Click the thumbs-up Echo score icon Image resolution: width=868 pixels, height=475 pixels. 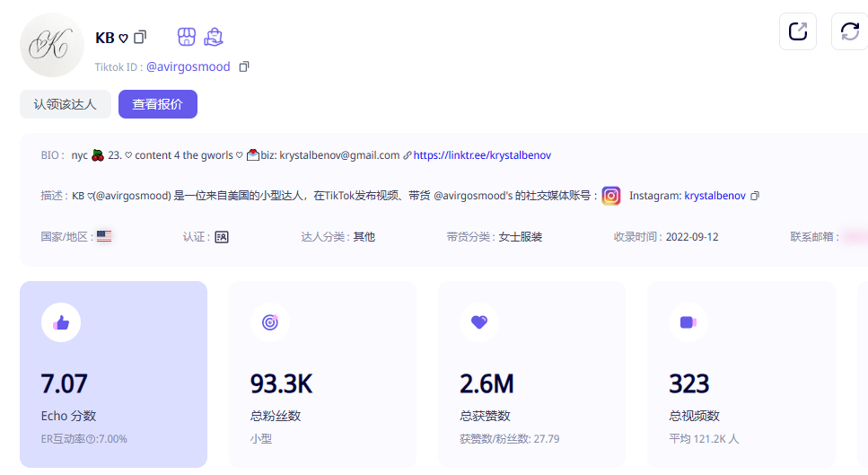61,322
